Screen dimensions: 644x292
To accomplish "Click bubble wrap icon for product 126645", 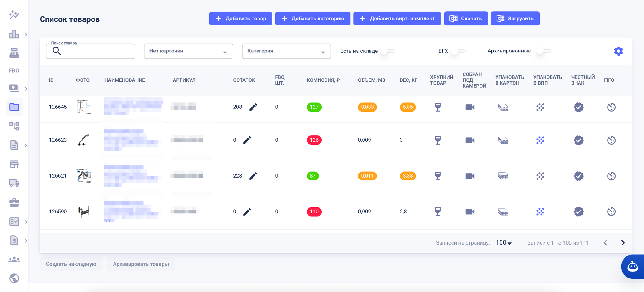I will pos(540,107).
